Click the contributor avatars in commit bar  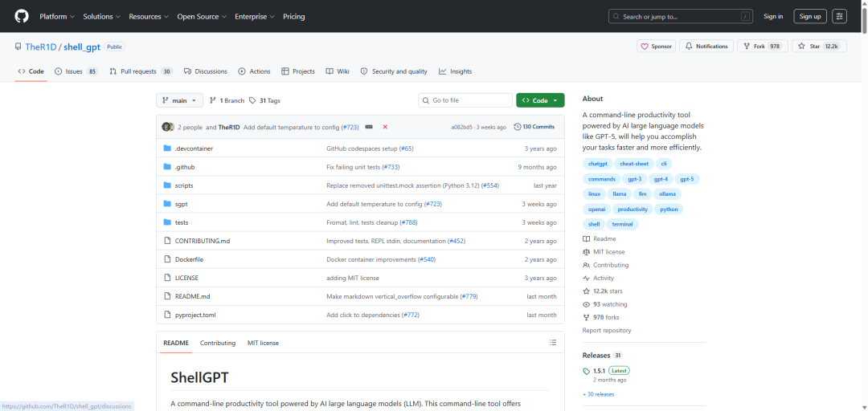[168, 127]
